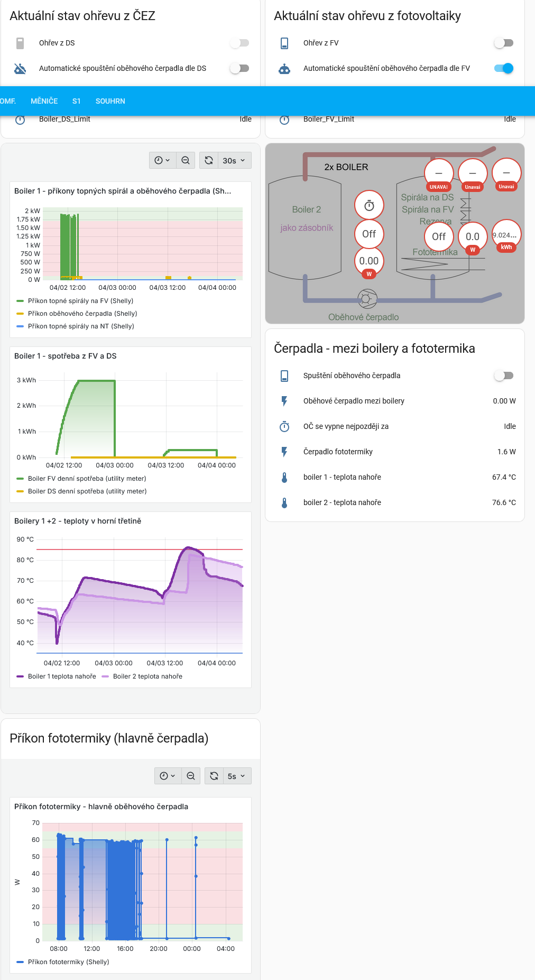Click refresh icon next to 30s interval

click(x=209, y=160)
